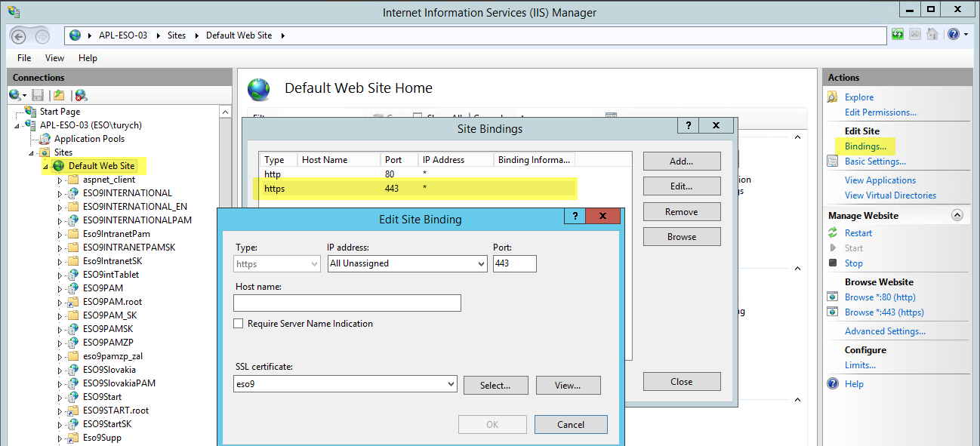Click Select... next to SSL certificate
This screenshot has width=980, height=446.
pyautogui.click(x=495, y=386)
